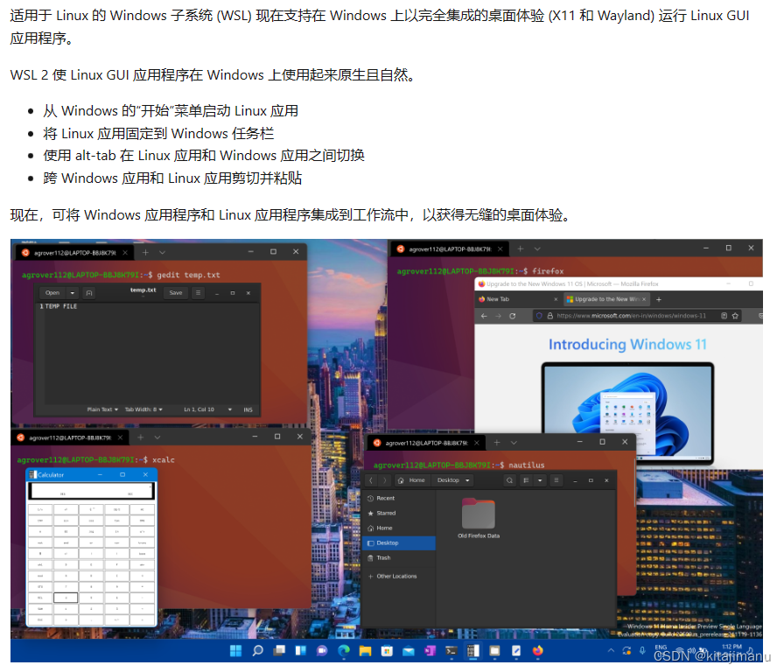Add new tab in gedit terminal window
784x672 pixels.
(x=145, y=253)
